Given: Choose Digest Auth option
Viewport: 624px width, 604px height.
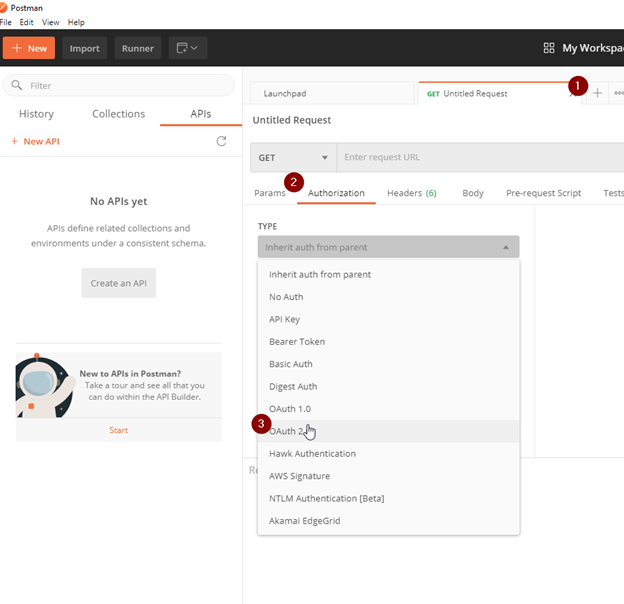Looking at the screenshot, I should (x=388, y=386).
